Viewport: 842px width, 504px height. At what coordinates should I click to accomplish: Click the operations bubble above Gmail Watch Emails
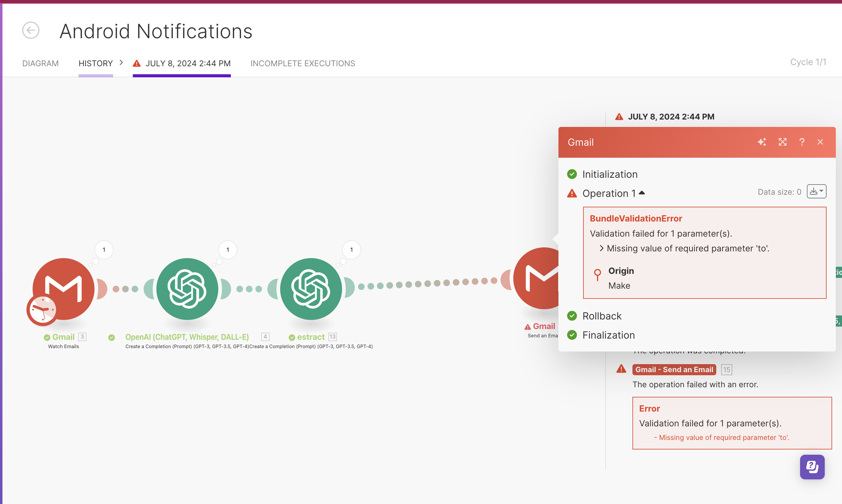(104, 250)
